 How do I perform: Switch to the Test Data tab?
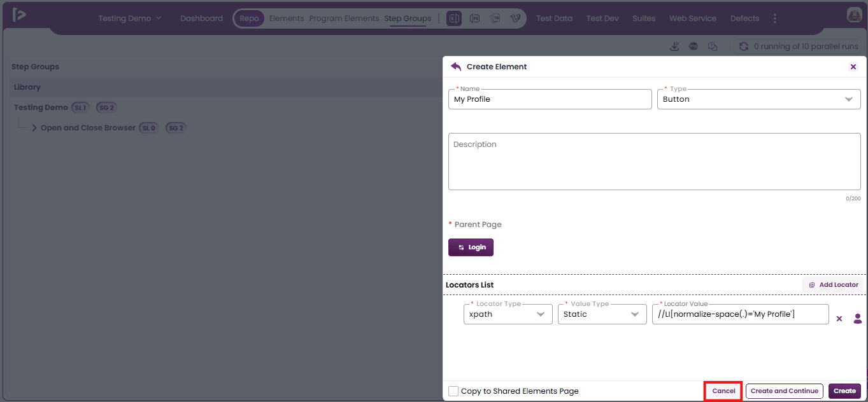click(554, 18)
